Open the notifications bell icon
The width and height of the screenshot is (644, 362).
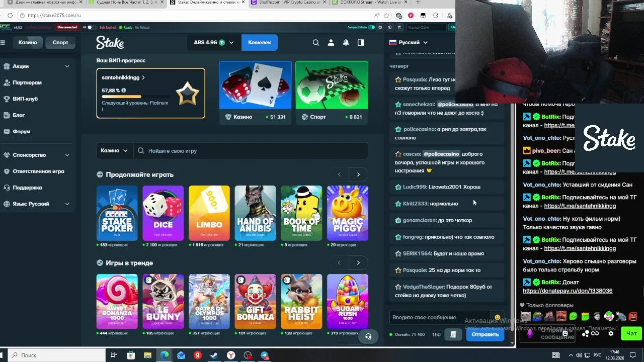(346, 43)
